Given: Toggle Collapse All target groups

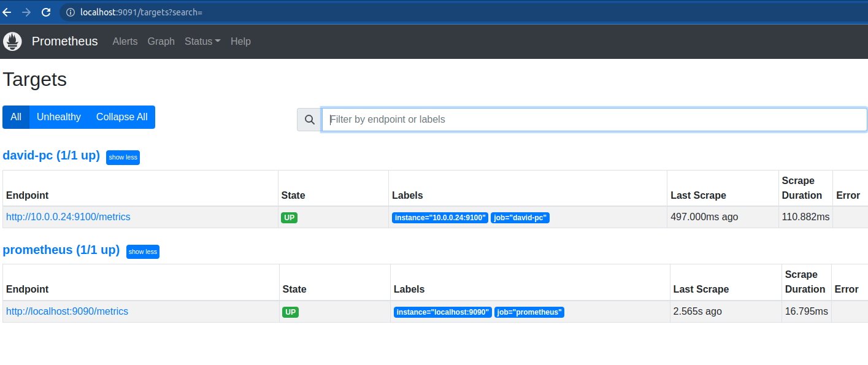Looking at the screenshot, I should click(x=121, y=117).
